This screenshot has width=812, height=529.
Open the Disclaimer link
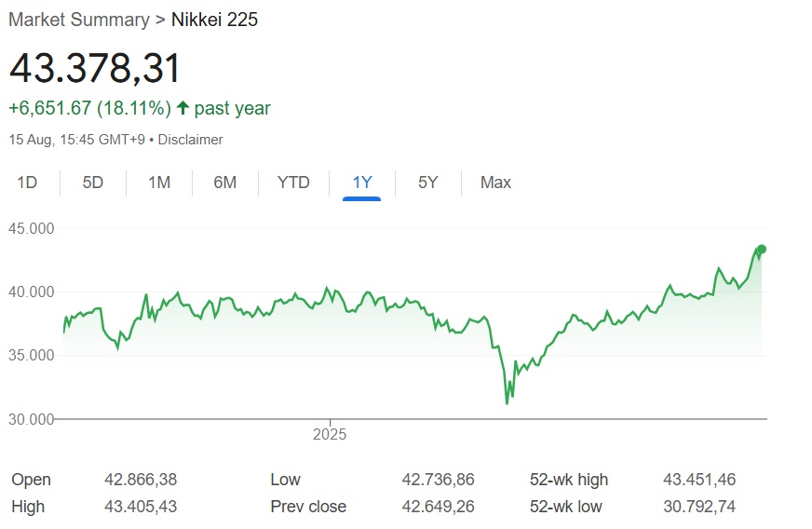(x=191, y=140)
